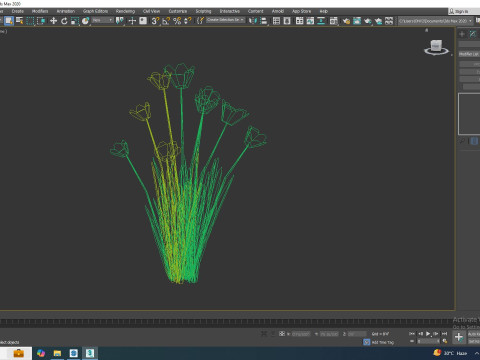Toggle Spinner Snap

(x=188, y=21)
